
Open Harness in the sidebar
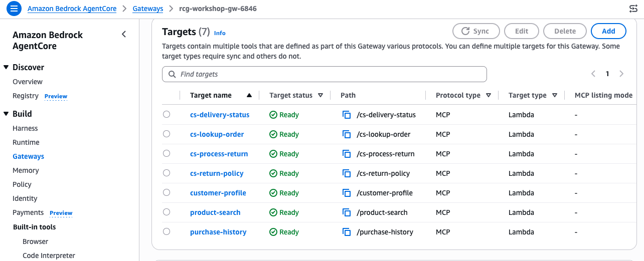click(25, 128)
